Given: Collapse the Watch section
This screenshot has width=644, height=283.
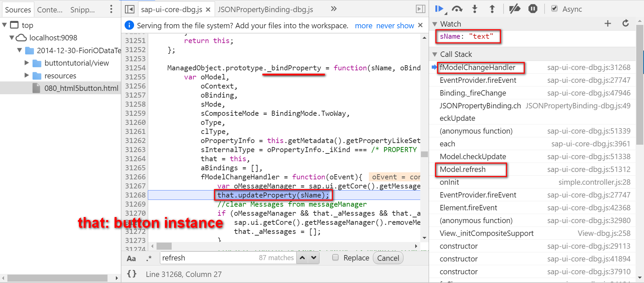Looking at the screenshot, I should [x=435, y=24].
